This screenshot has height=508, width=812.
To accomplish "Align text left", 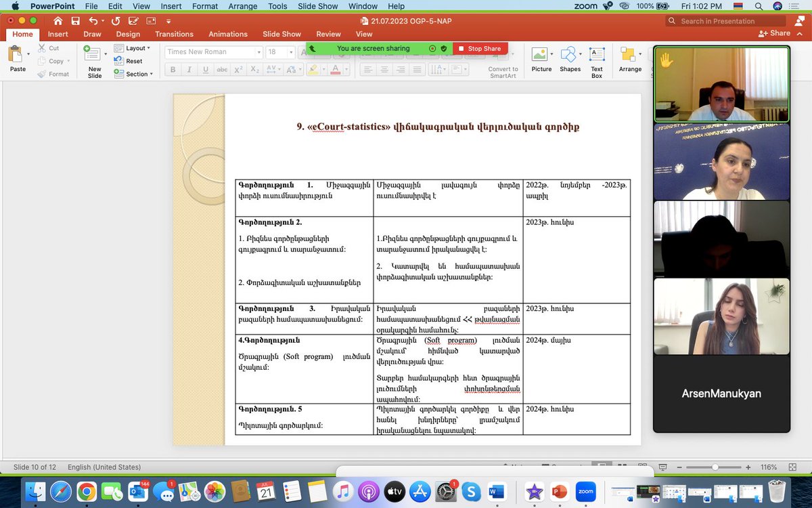I will [368, 69].
